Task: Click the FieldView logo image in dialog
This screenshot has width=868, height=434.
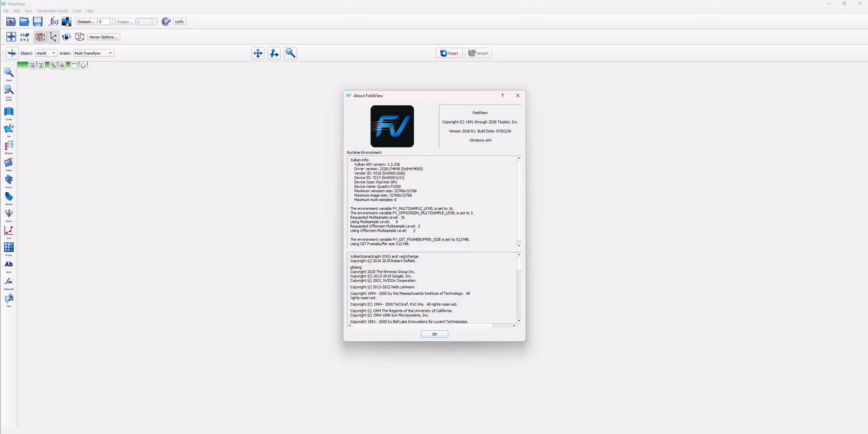Action: tap(392, 126)
